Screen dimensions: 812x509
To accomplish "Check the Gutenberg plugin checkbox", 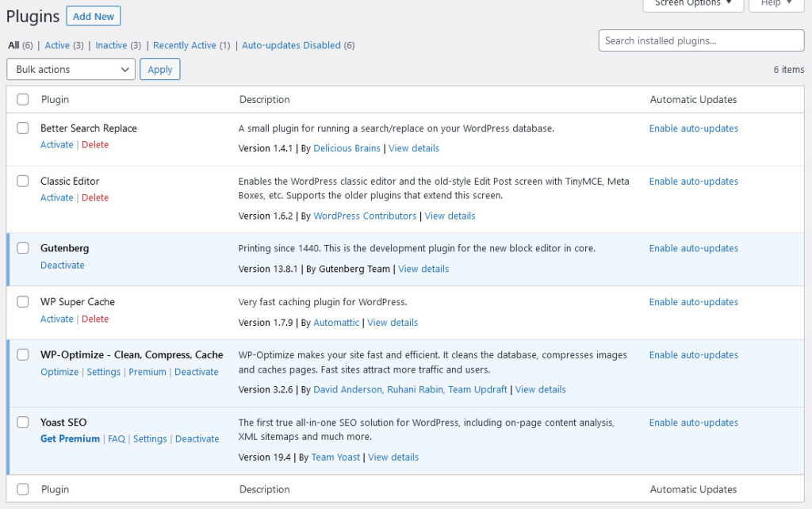I will (23, 248).
